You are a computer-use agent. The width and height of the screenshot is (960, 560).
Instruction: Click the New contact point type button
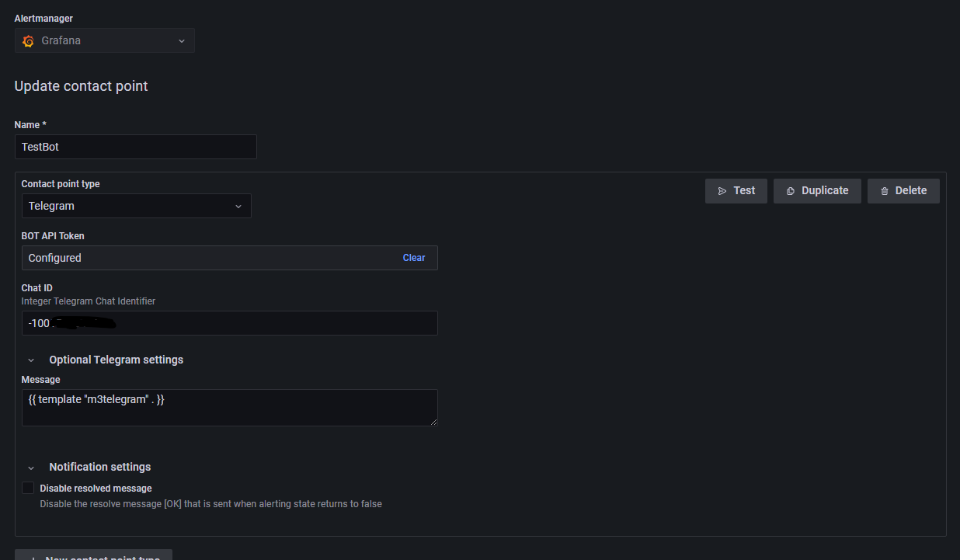(93, 555)
